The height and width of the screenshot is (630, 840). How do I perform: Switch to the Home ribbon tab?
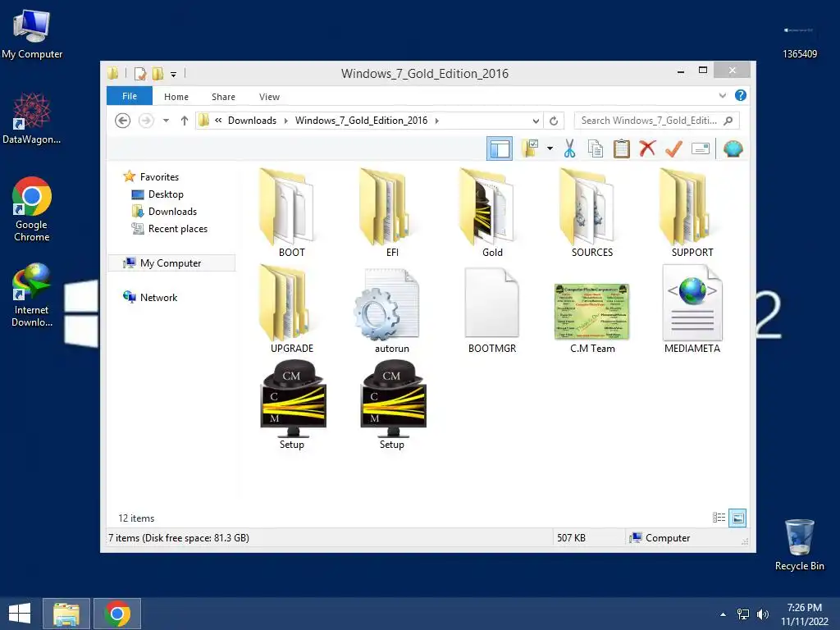point(176,97)
